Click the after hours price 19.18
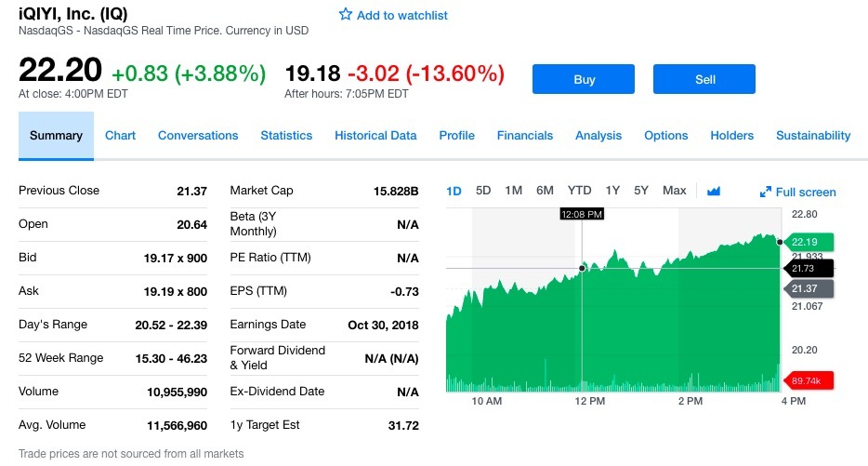The width and height of the screenshot is (868, 466). [313, 73]
